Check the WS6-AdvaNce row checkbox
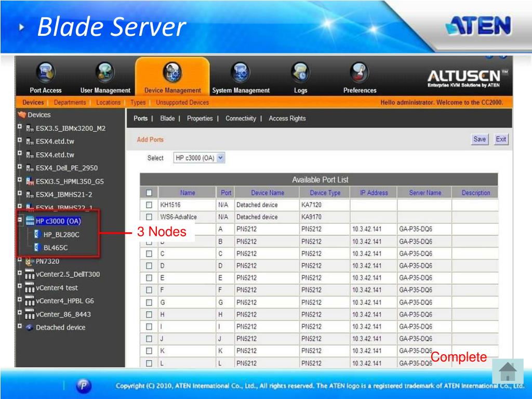 149,217
